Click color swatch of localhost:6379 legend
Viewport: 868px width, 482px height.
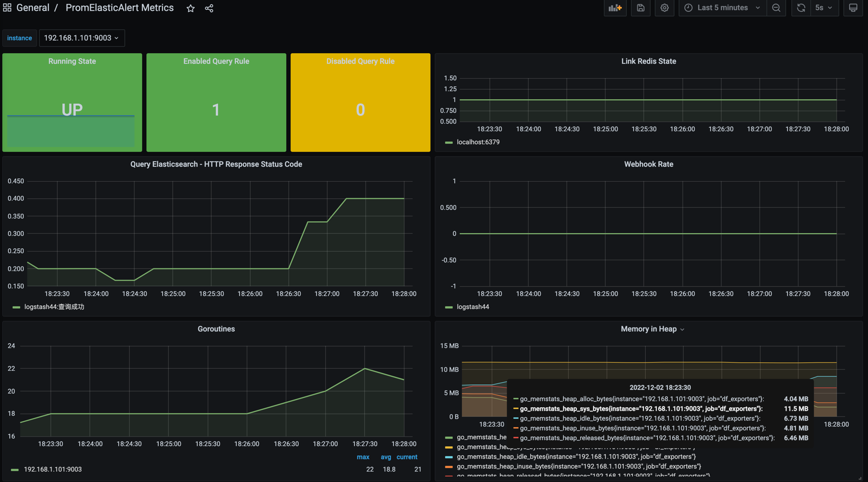point(449,143)
